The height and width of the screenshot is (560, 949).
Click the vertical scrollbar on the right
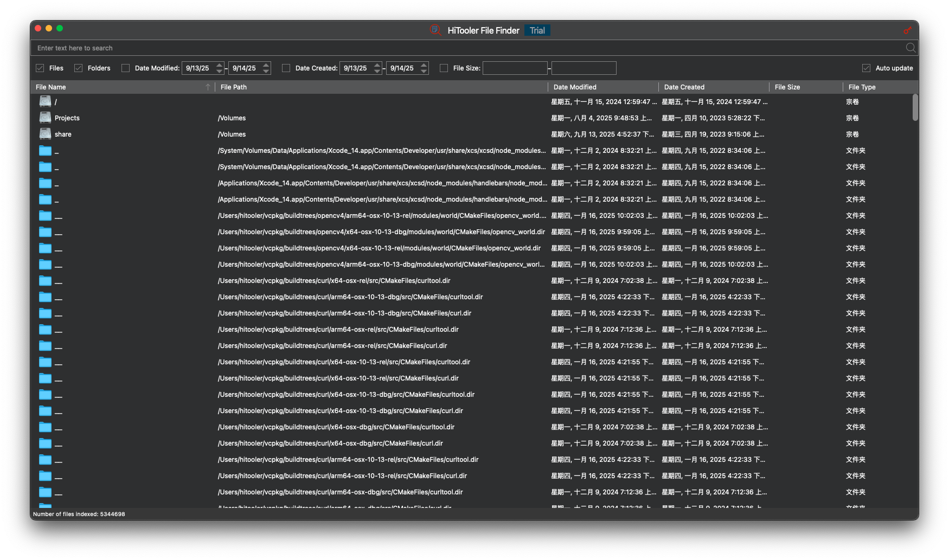916,108
